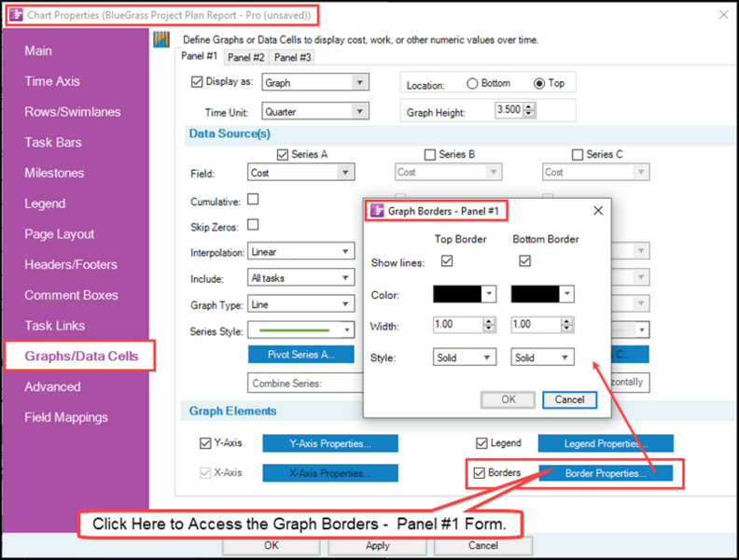739x560 pixels.
Task: Open the Time Unit Quarter dropdown
Action: [315, 112]
